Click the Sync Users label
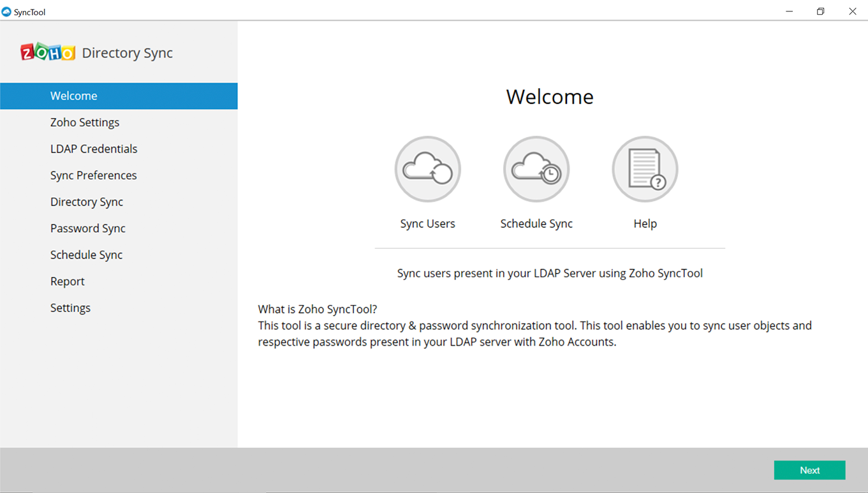Image resolution: width=868 pixels, height=493 pixels. click(x=427, y=224)
